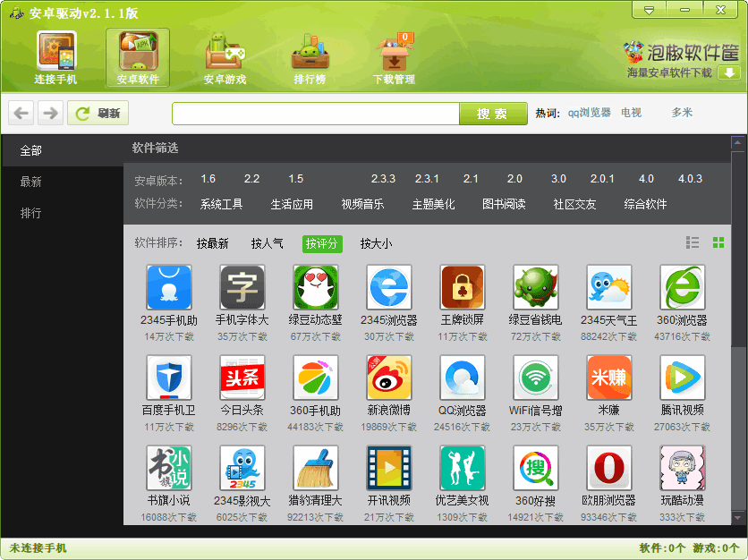748x560 pixels.
Task: Filter category 综合软件
Action: coord(645,204)
